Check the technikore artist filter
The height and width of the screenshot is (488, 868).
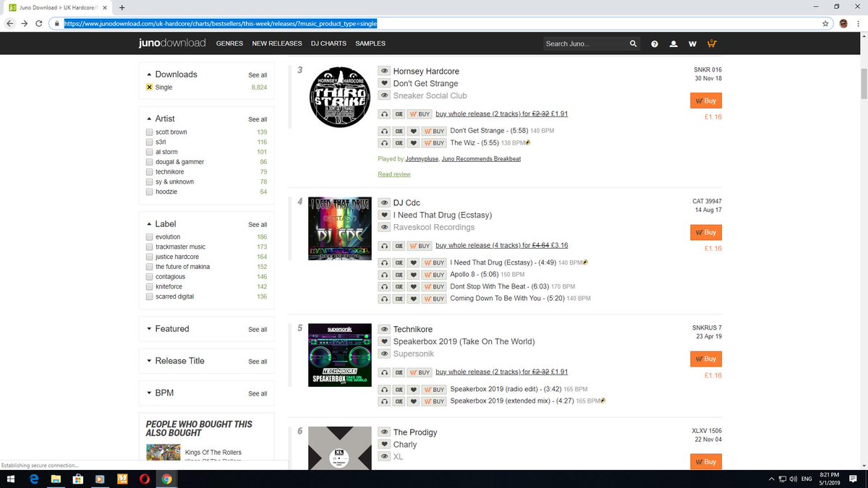click(x=149, y=172)
